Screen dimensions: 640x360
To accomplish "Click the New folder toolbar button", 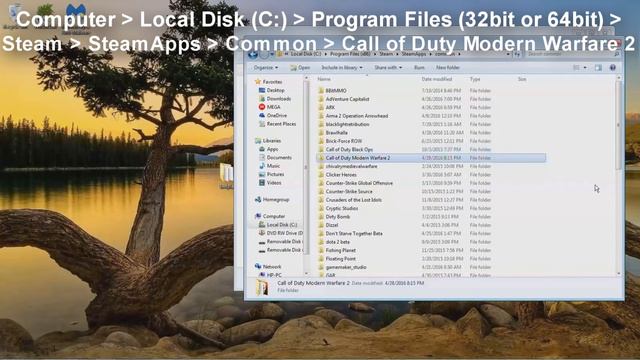I will point(448,68).
